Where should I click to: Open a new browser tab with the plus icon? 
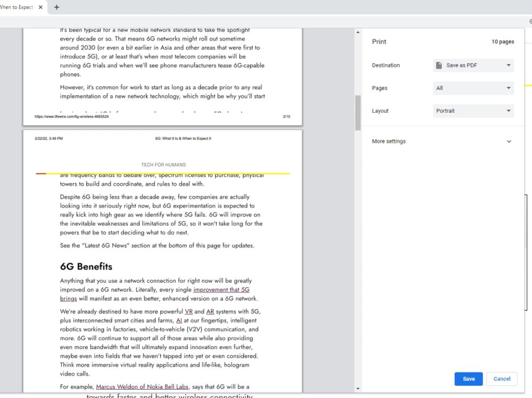pos(56,7)
